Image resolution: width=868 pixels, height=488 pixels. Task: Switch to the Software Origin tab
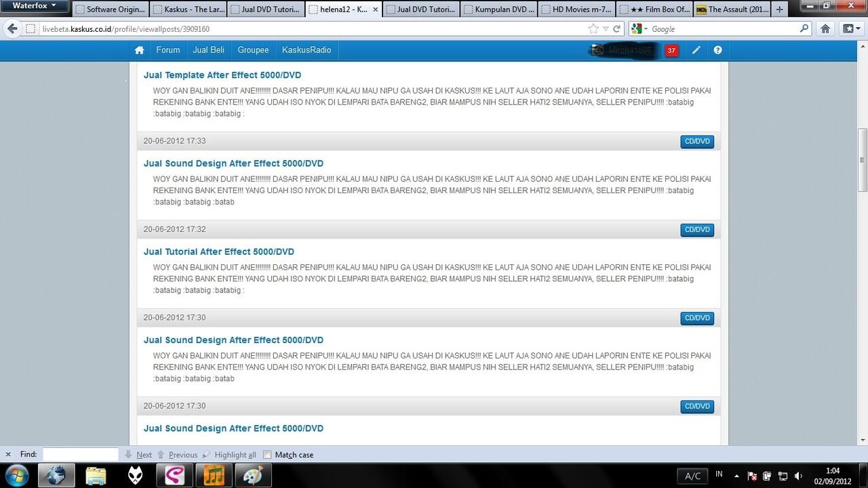click(109, 9)
